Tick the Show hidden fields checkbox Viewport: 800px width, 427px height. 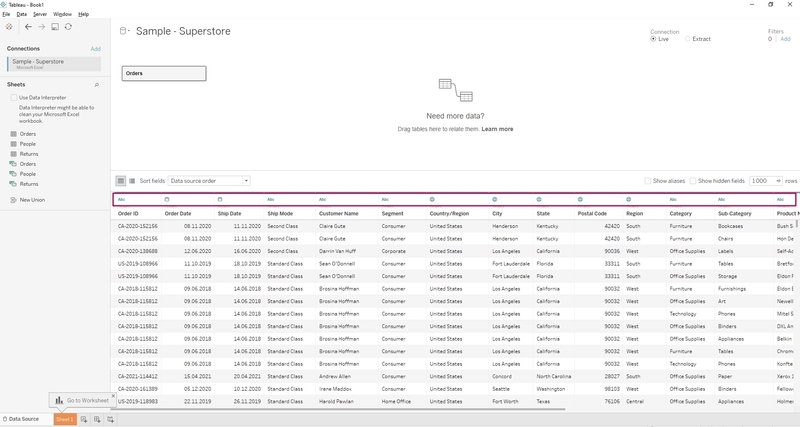(x=692, y=181)
